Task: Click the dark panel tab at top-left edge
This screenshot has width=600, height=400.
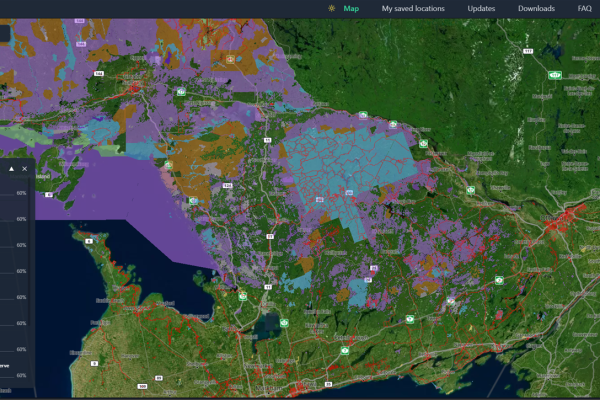Action: (x=5, y=32)
